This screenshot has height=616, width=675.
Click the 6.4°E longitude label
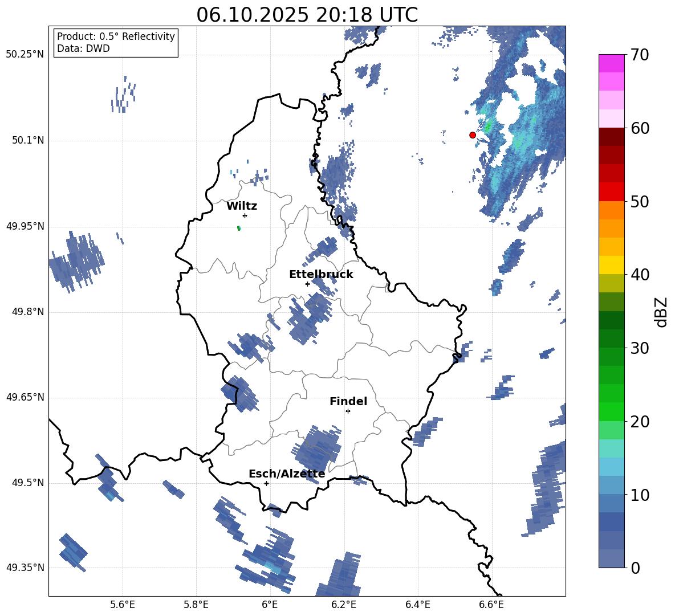tap(417, 605)
